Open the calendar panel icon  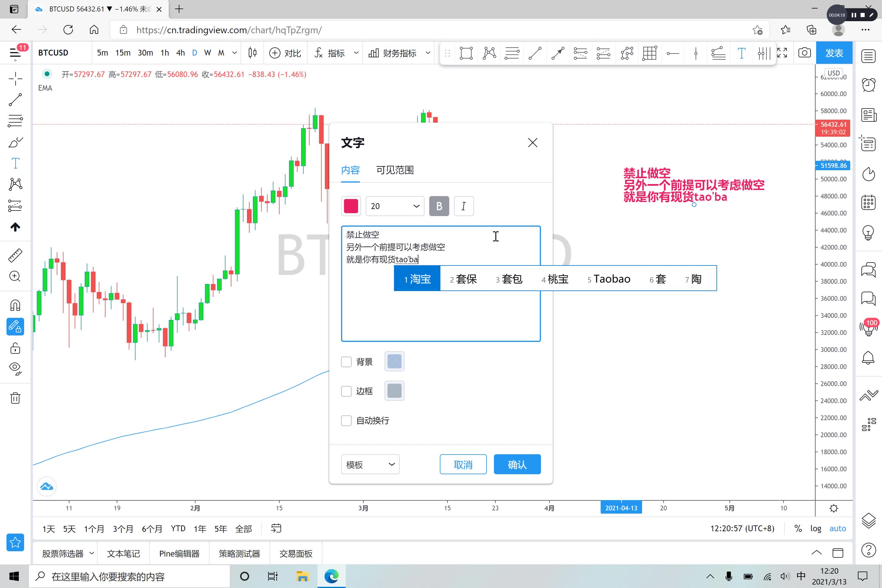[868, 203]
